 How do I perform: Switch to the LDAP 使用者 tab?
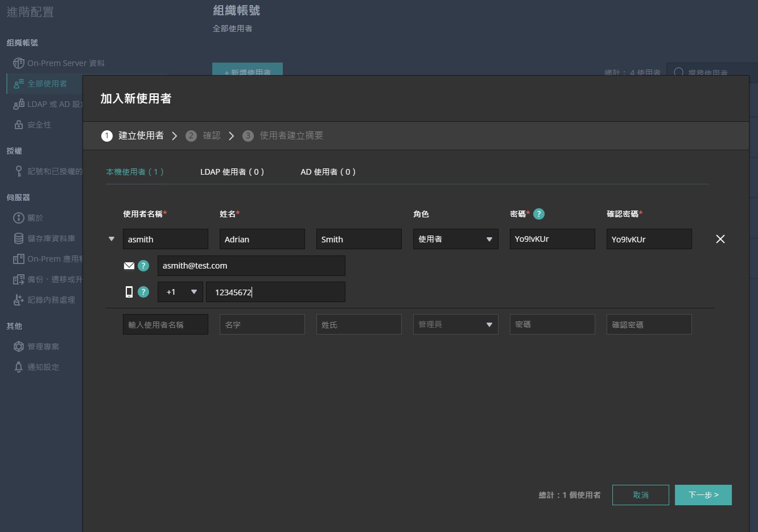pos(232,171)
